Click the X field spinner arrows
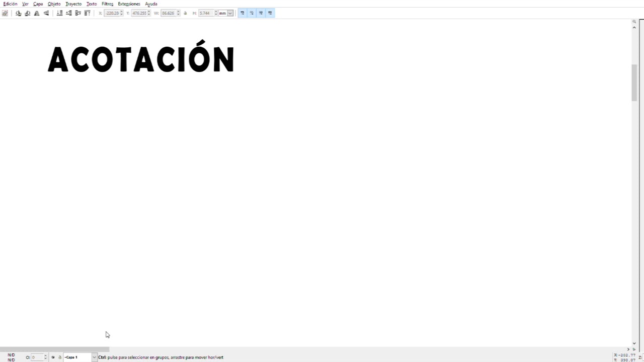Viewport: 644px width, 362px height. (x=122, y=13)
